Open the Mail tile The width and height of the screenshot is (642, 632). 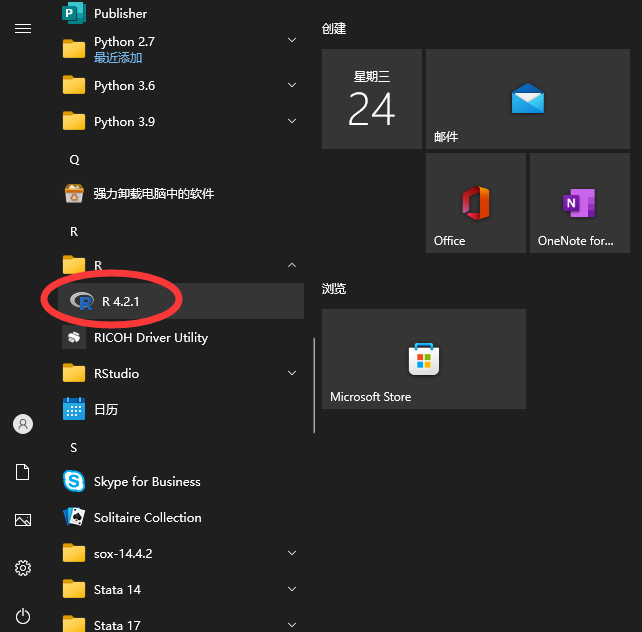[x=528, y=99]
